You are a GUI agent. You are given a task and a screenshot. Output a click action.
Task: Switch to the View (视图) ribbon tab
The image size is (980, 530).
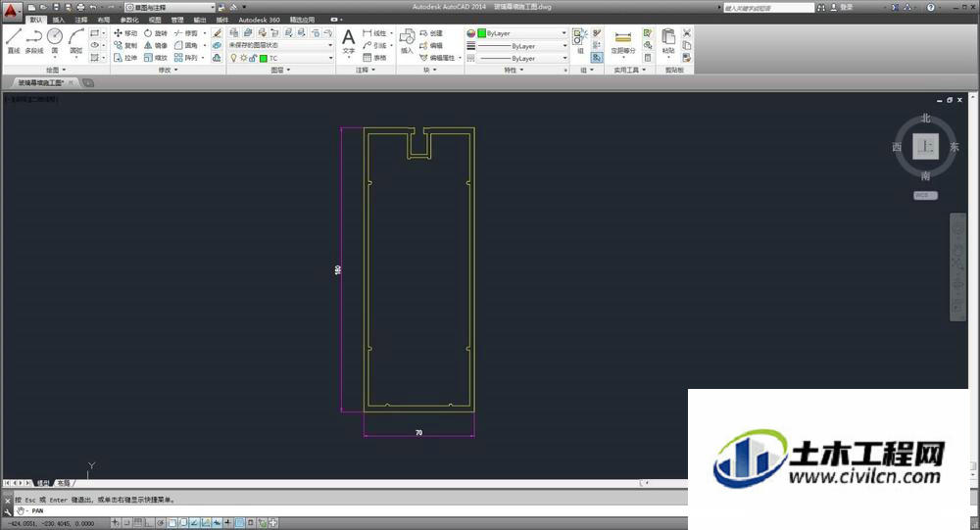tap(155, 20)
